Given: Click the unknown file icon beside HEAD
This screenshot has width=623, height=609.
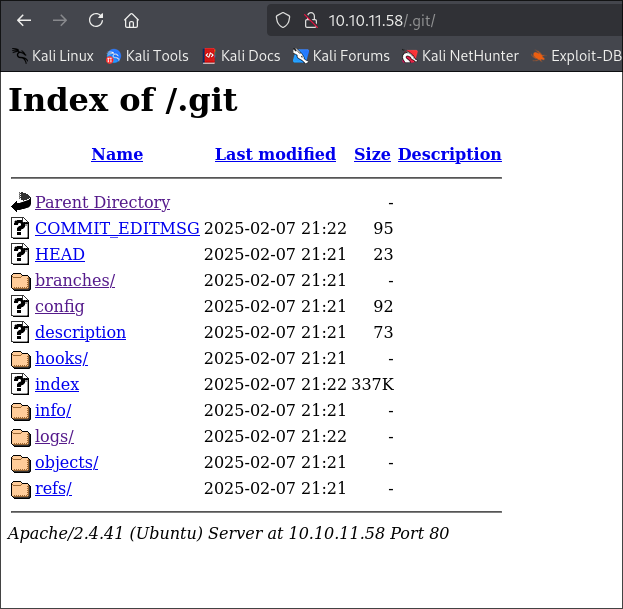Looking at the screenshot, I should point(21,254).
